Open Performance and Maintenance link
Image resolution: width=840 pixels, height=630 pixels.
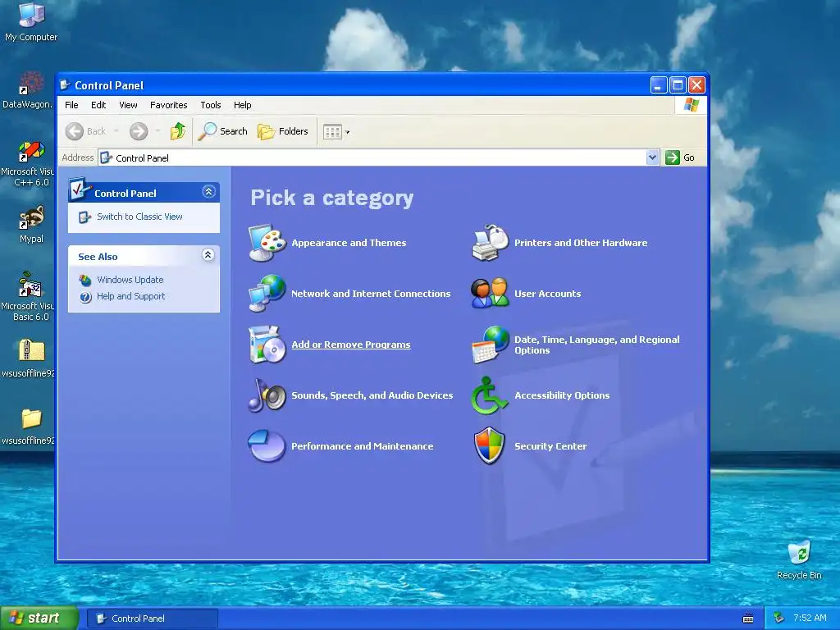(362, 446)
